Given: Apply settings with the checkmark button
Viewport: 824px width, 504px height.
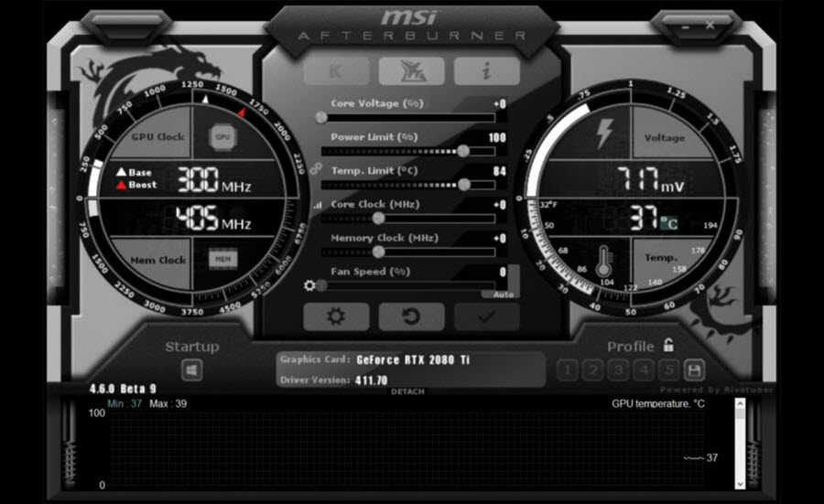Looking at the screenshot, I should click(x=487, y=316).
